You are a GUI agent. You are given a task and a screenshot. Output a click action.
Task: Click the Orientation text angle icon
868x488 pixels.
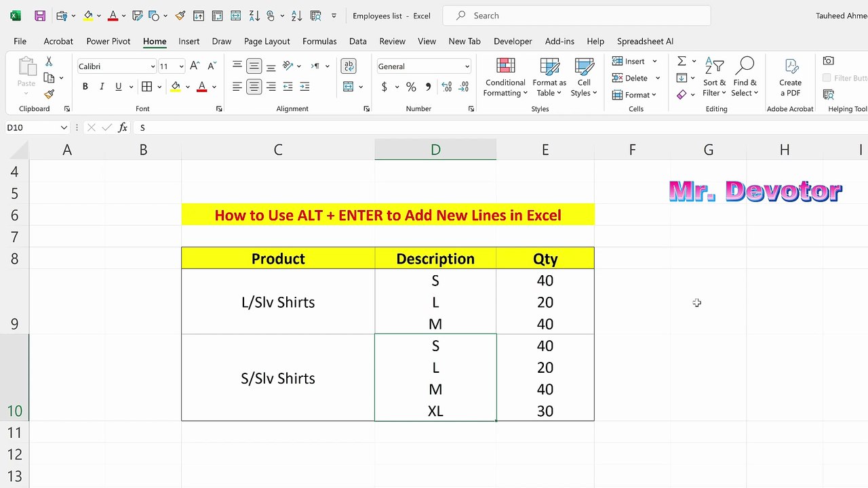click(288, 66)
